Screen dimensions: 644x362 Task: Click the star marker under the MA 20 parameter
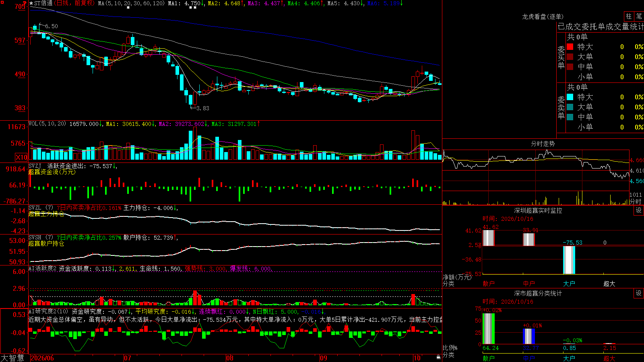tap(128, 7)
